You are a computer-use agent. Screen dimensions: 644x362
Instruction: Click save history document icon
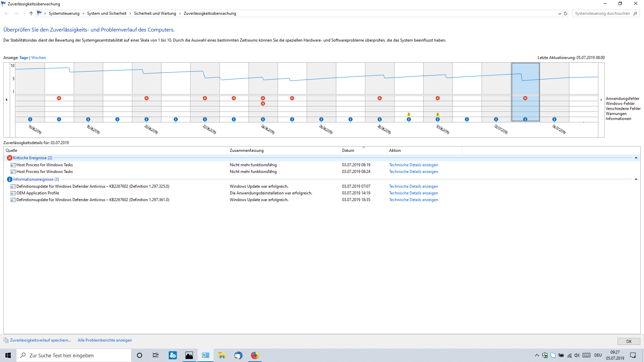point(6,340)
